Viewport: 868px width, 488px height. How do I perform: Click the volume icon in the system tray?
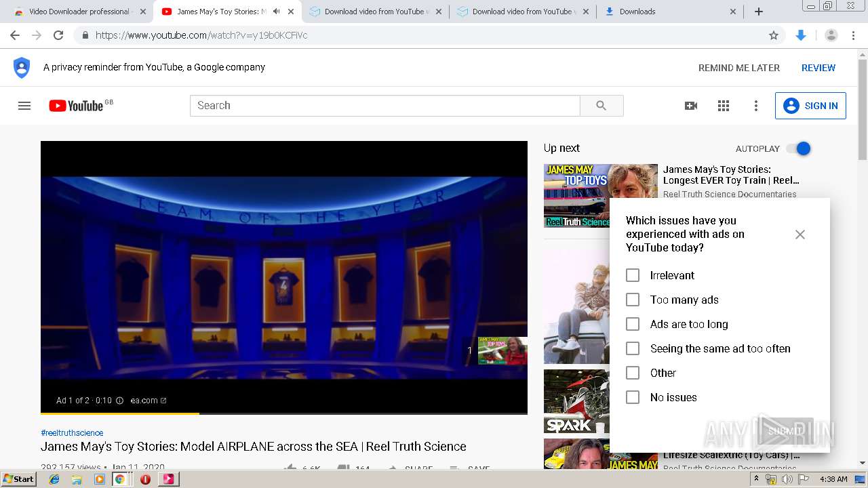pyautogui.click(x=787, y=479)
